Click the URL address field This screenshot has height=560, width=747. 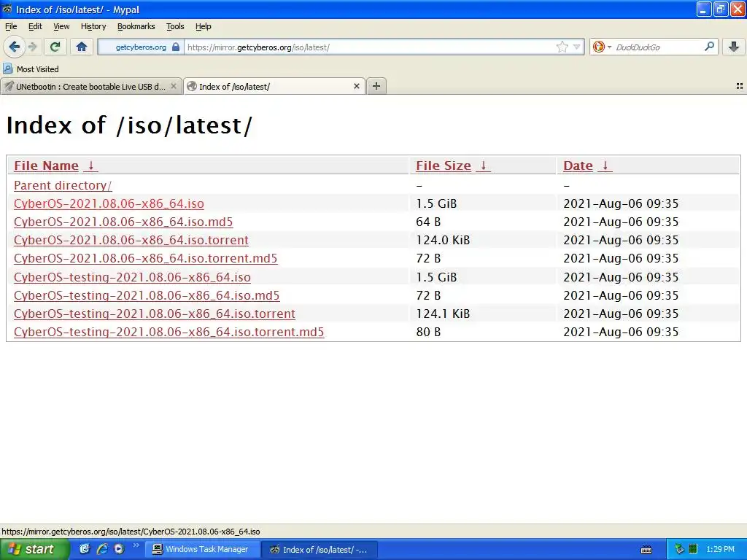[369, 47]
